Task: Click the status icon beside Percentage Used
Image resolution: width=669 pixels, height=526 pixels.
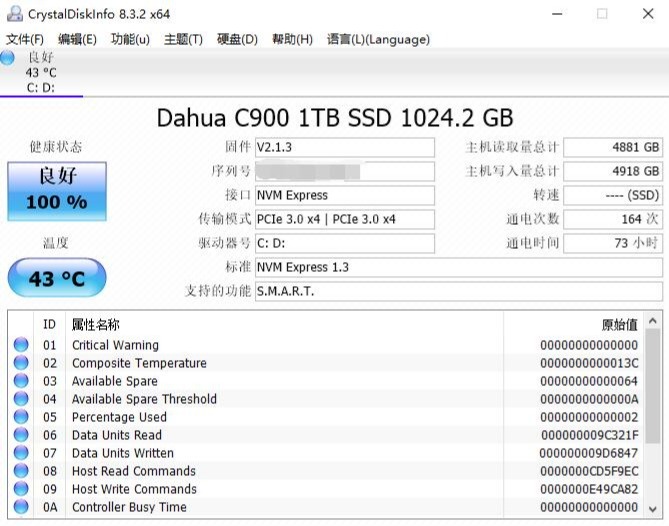Action: [x=21, y=417]
